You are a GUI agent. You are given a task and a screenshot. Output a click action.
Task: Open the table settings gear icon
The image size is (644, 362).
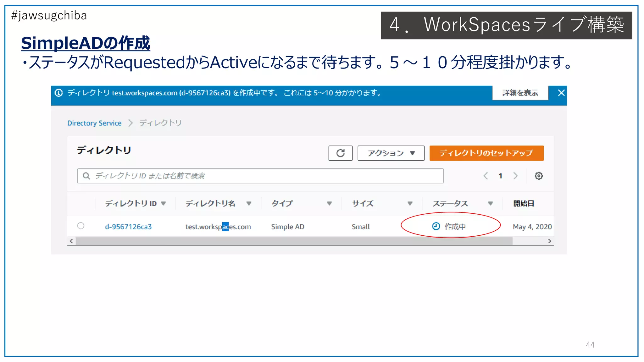point(539,176)
